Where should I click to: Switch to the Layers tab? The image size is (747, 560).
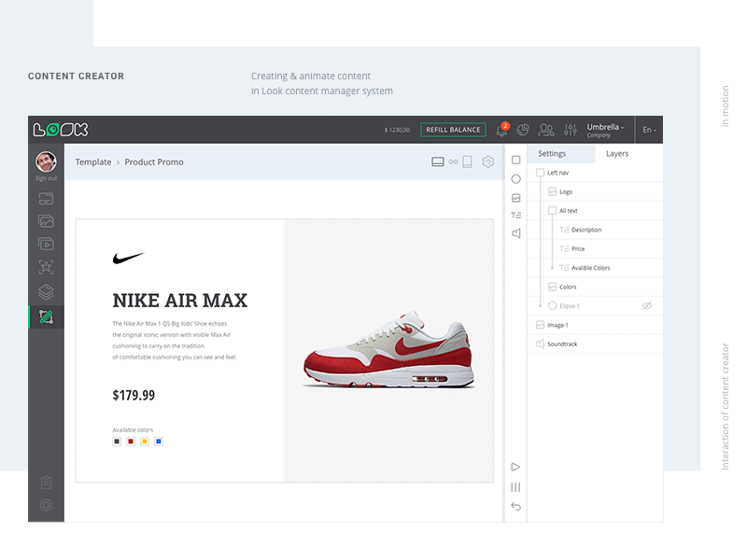tap(617, 153)
